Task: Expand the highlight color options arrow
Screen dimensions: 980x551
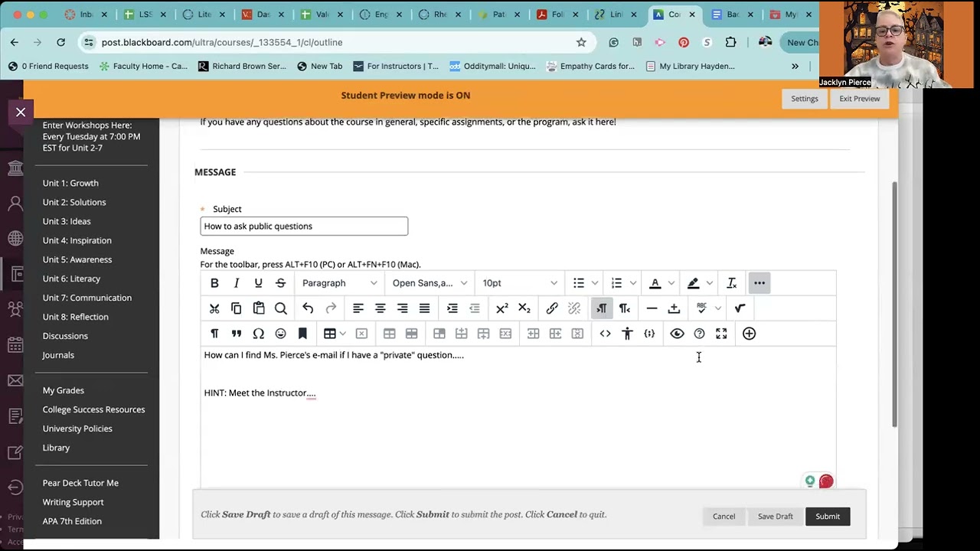Action: 710,283
